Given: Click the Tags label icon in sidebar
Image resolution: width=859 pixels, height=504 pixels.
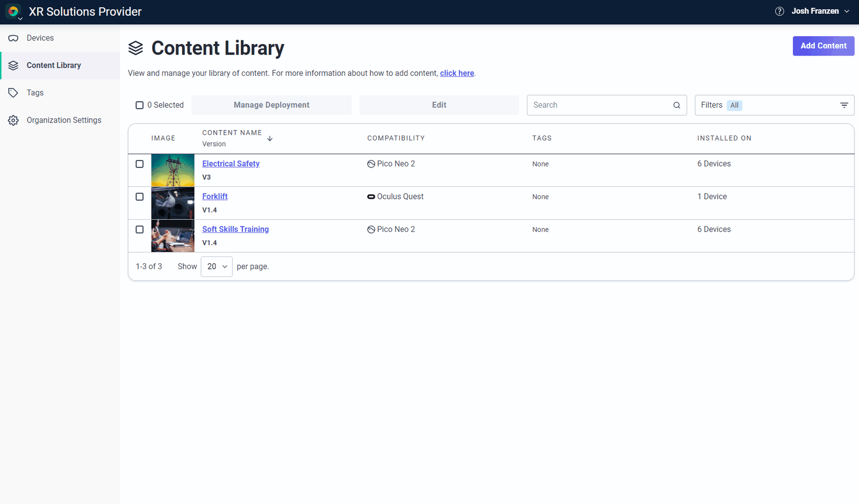Looking at the screenshot, I should coord(14,93).
